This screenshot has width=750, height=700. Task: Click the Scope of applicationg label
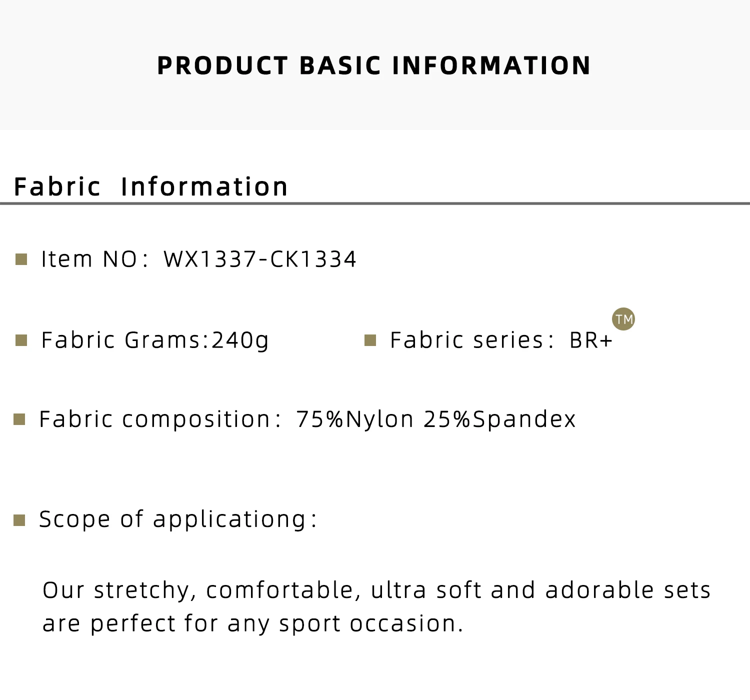coord(177,519)
